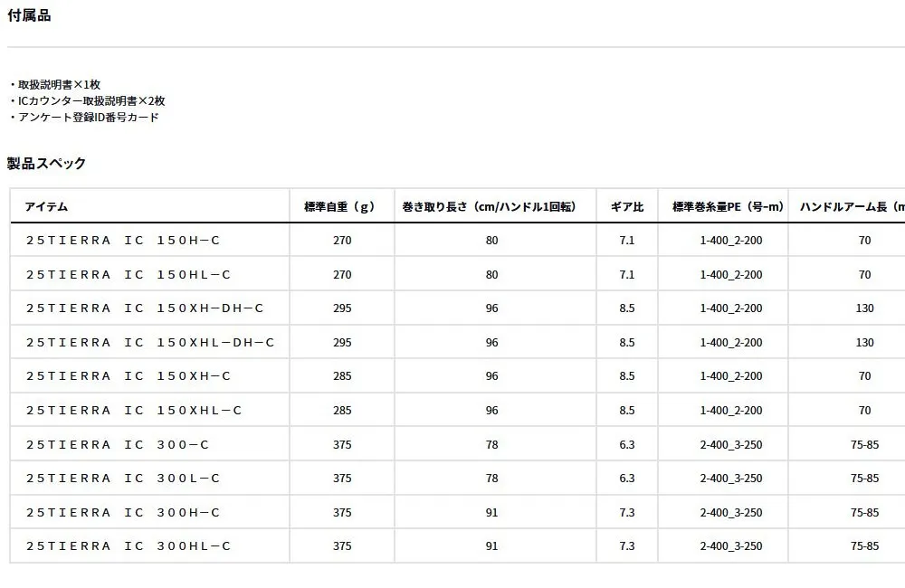Select item 25TIERRA IC 150H-C

(x=123, y=241)
